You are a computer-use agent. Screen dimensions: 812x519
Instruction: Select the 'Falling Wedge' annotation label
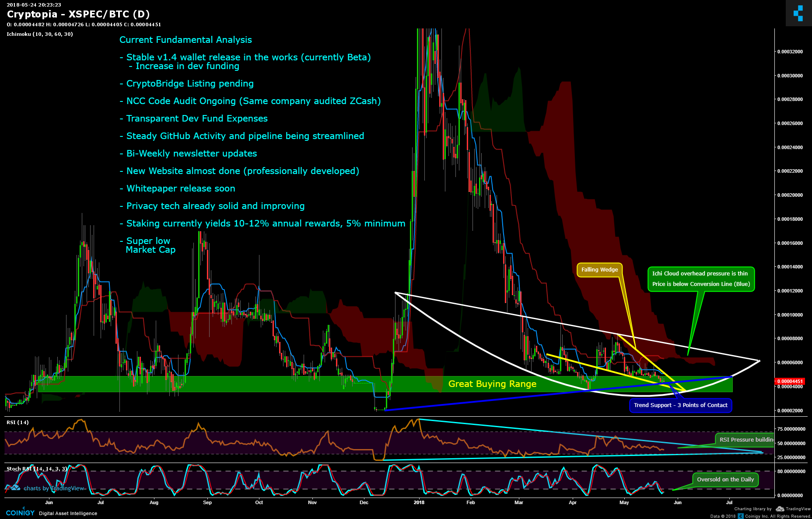pyautogui.click(x=599, y=270)
